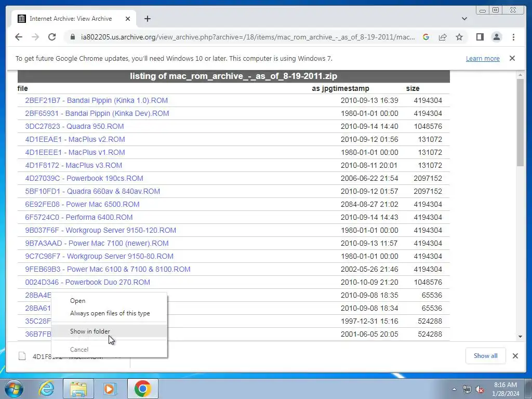
Task: Click the scroll up arrow of the page scrollbar
Action: click(x=521, y=75)
